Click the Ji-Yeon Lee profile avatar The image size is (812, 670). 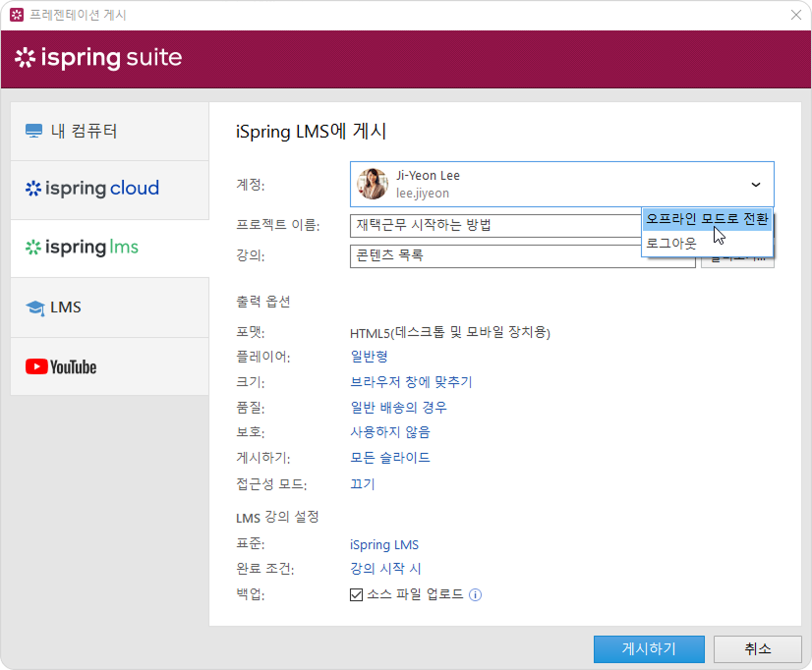click(372, 184)
